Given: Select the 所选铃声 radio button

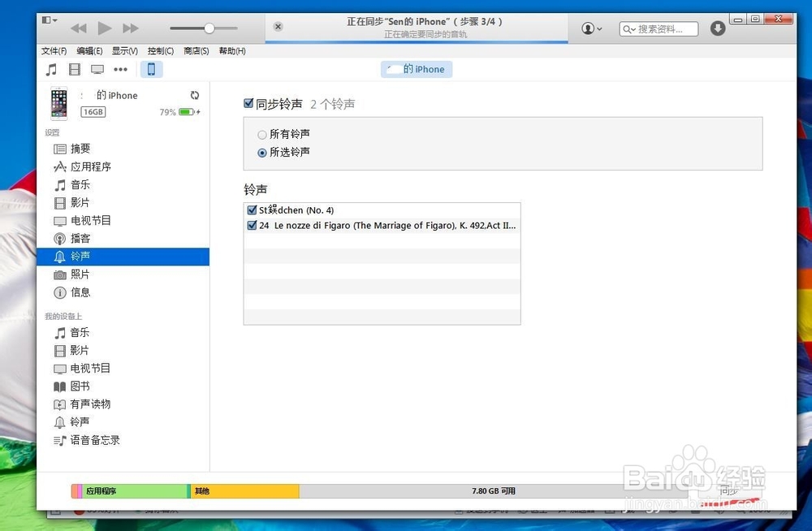Looking at the screenshot, I should pyautogui.click(x=262, y=153).
